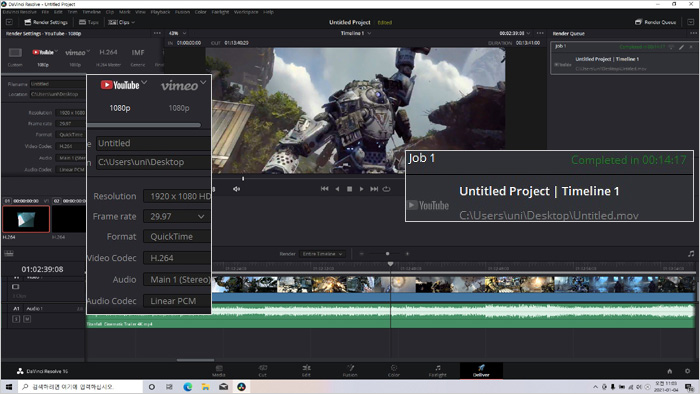Open Render Settings panel options dots
This screenshot has width=700, height=394.
pyautogui.click(x=157, y=33)
